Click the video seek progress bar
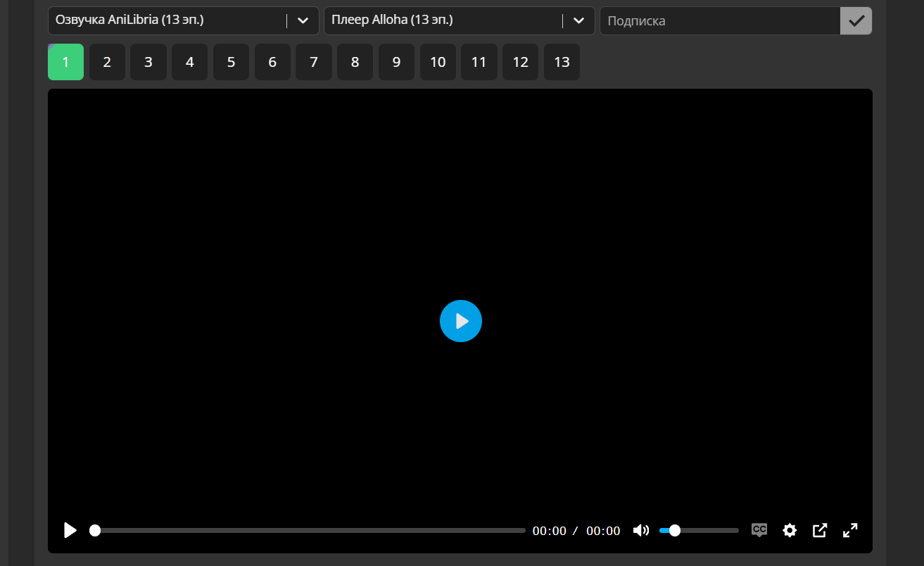The height and width of the screenshot is (566, 924). click(x=310, y=530)
